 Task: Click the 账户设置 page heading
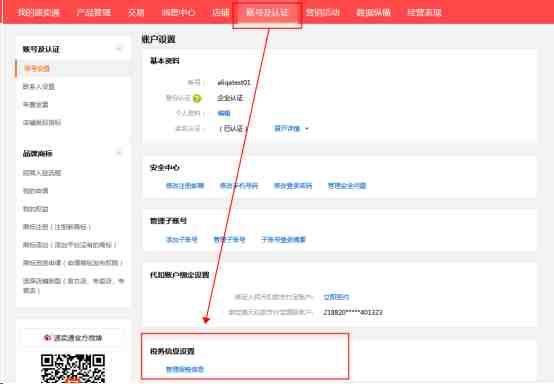(159, 39)
